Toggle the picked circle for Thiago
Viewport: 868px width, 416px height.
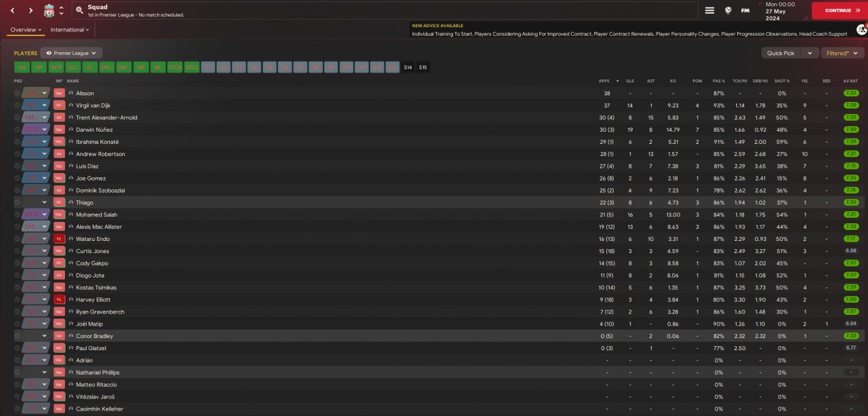tap(17, 202)
